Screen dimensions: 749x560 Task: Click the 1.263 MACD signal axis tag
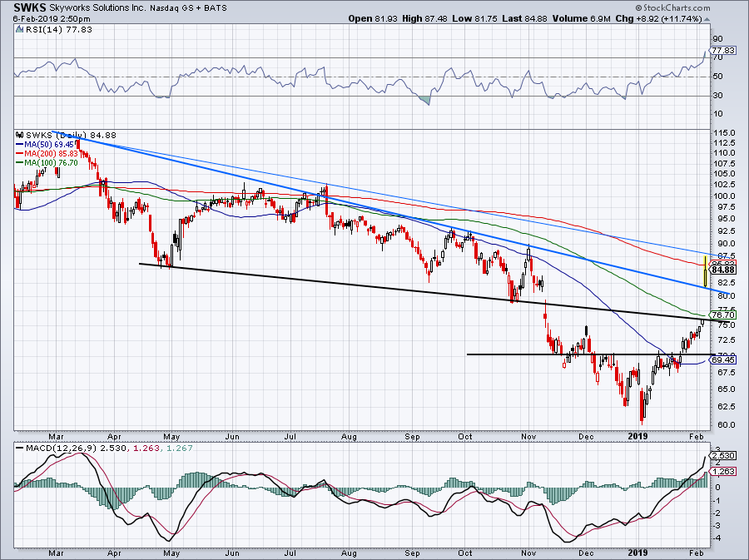point(723,471)
